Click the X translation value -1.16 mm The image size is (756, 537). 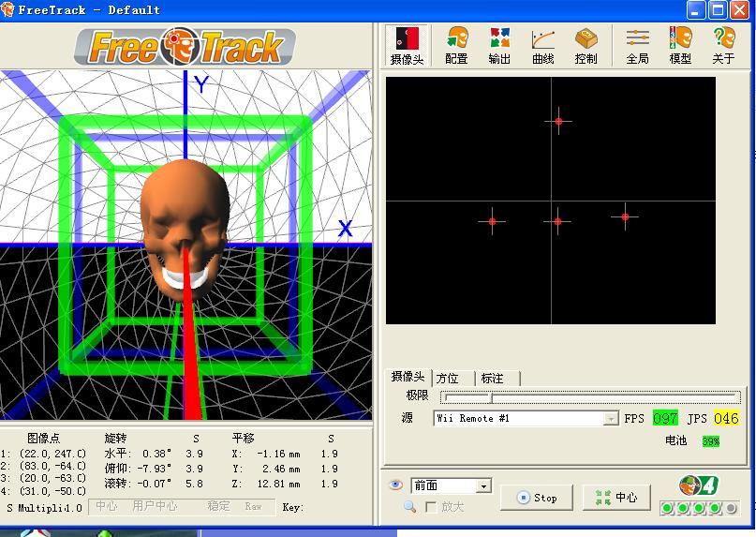[x=278, y=454]
